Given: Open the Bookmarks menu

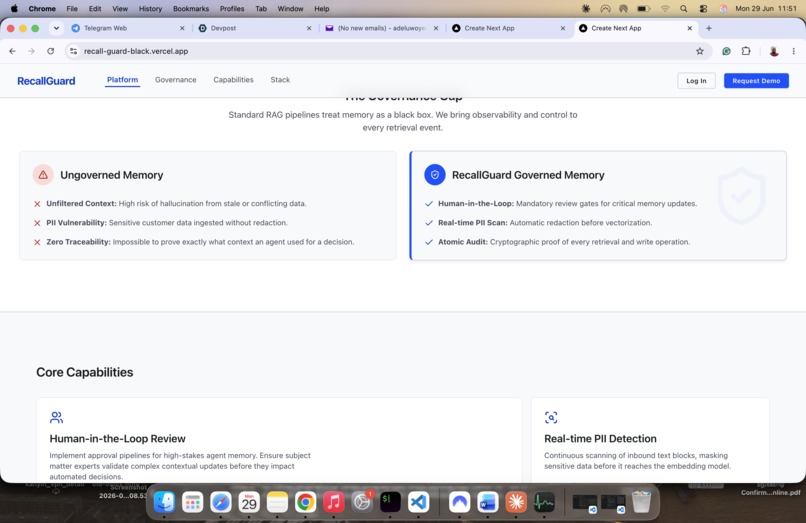Looking at the screenshot, I should tap(191, 8).
